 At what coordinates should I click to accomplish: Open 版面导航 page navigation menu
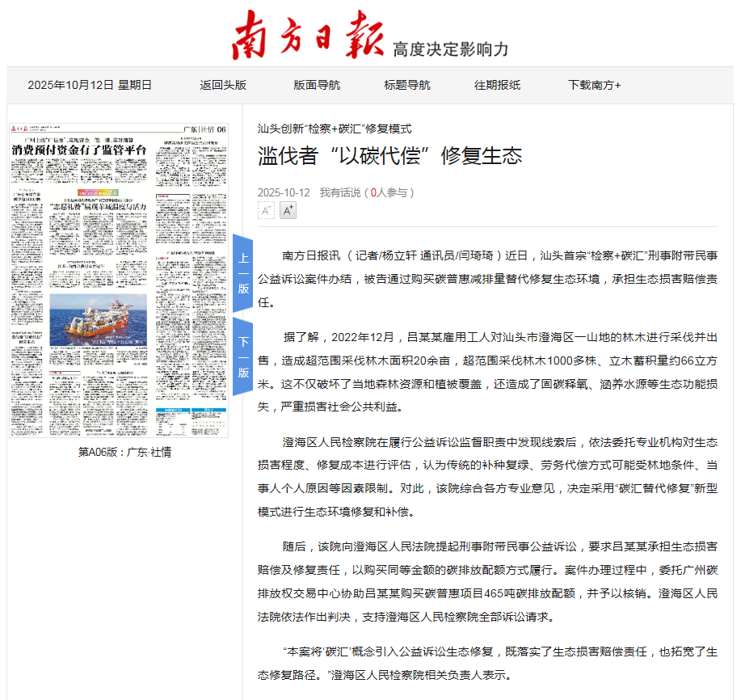coord(317,85)
